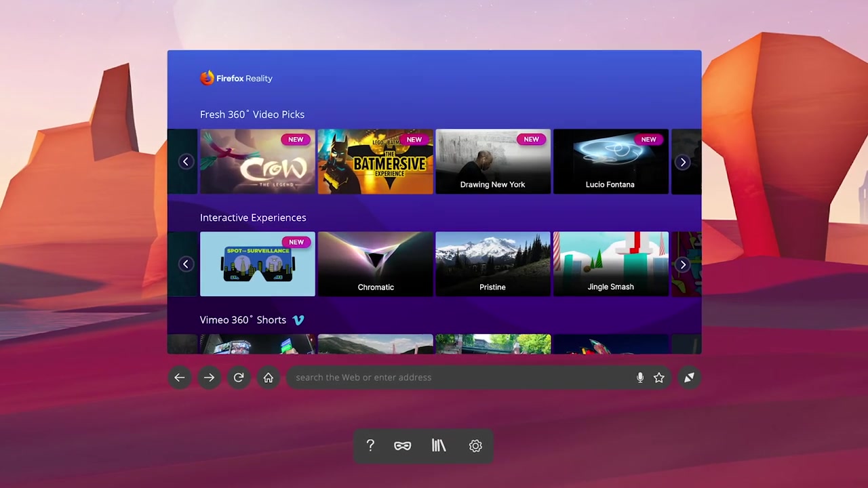This screenshot has height=488, width=868.
Task: Activate voice search microphone icon
Action: click(x=640, y=378)
